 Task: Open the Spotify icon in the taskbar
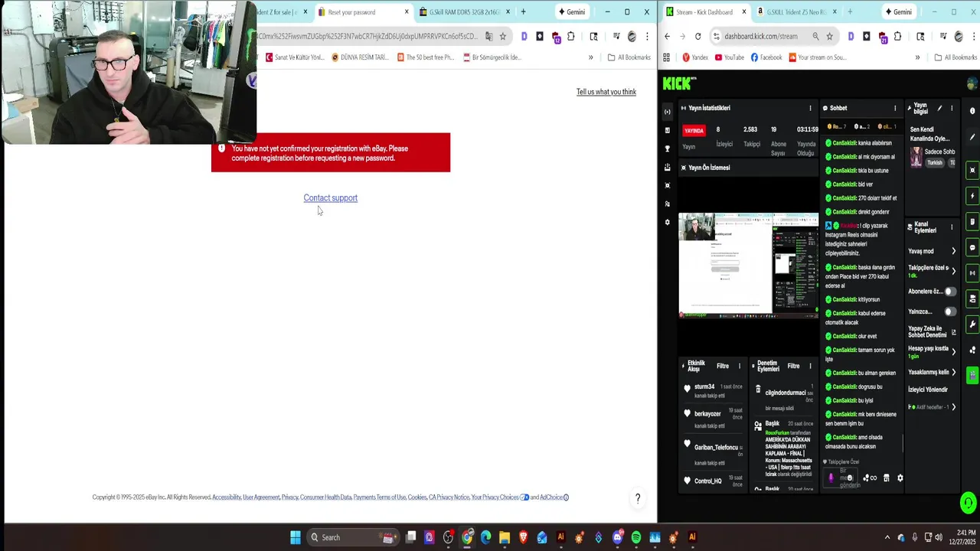[636, 537]
